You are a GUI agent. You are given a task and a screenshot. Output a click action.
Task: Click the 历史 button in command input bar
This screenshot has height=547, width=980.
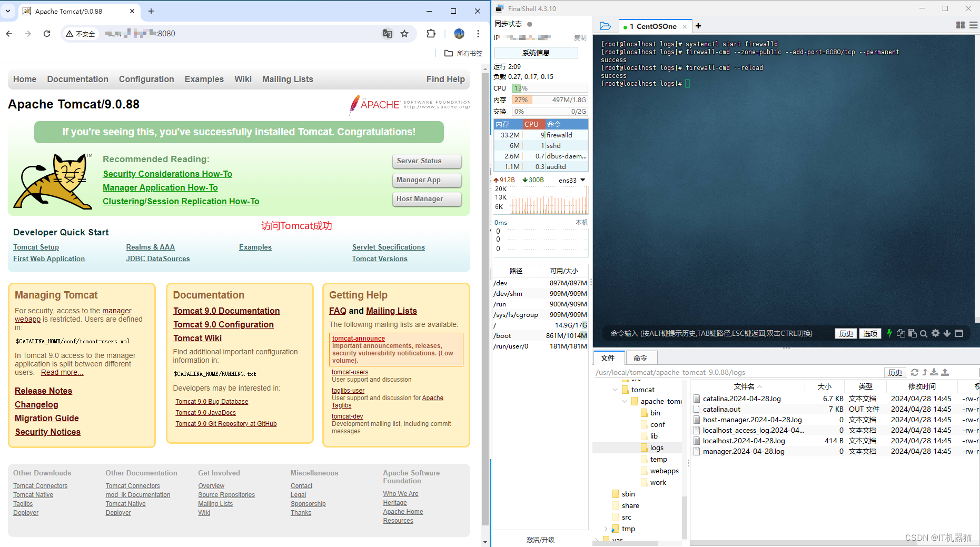[x=846, y=333]
